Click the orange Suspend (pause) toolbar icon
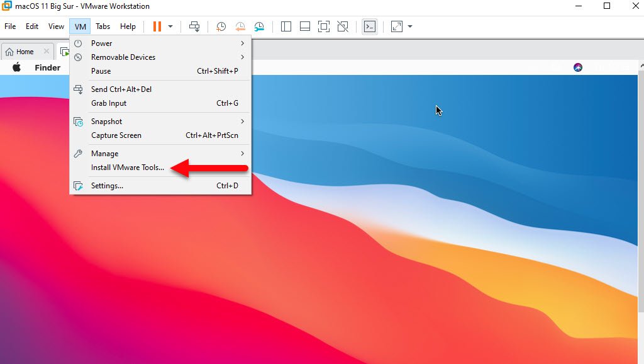This screenshot has height=364, width=644. coord(157,26)
